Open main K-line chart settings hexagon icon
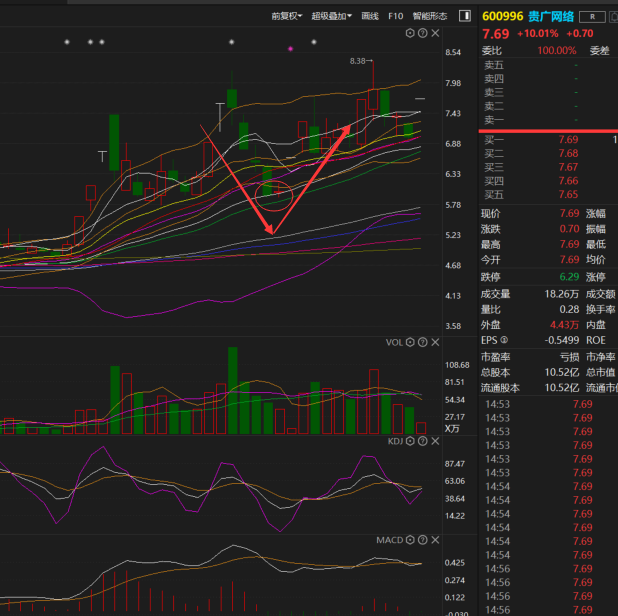 [x=410, y=34]
